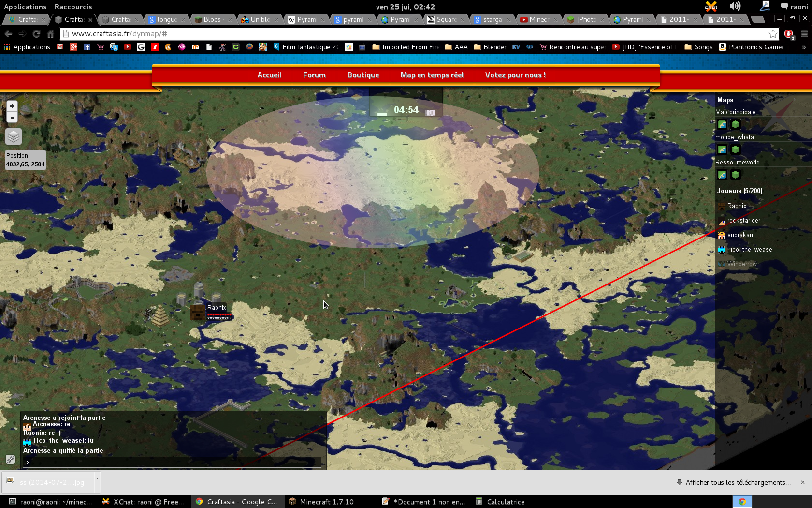Screen dimensions: 812x508
Task: Open KV bookmark icon
Action: coord(516,47)
